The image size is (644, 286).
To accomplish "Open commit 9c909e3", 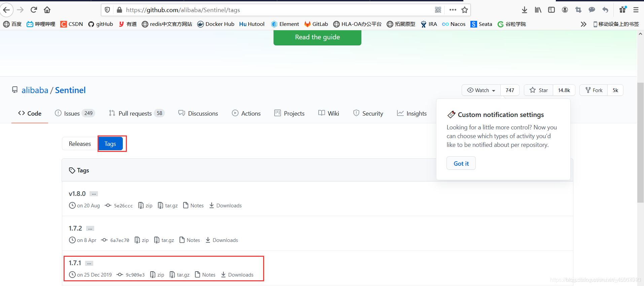I will [131, 275].
